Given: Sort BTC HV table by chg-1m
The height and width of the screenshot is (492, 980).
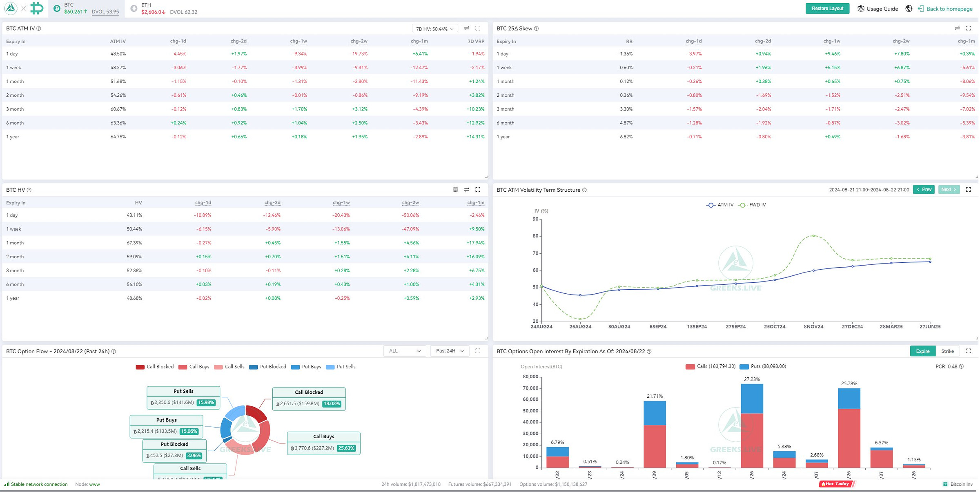Looking at the screenshot, I should [x=476, y=203].
